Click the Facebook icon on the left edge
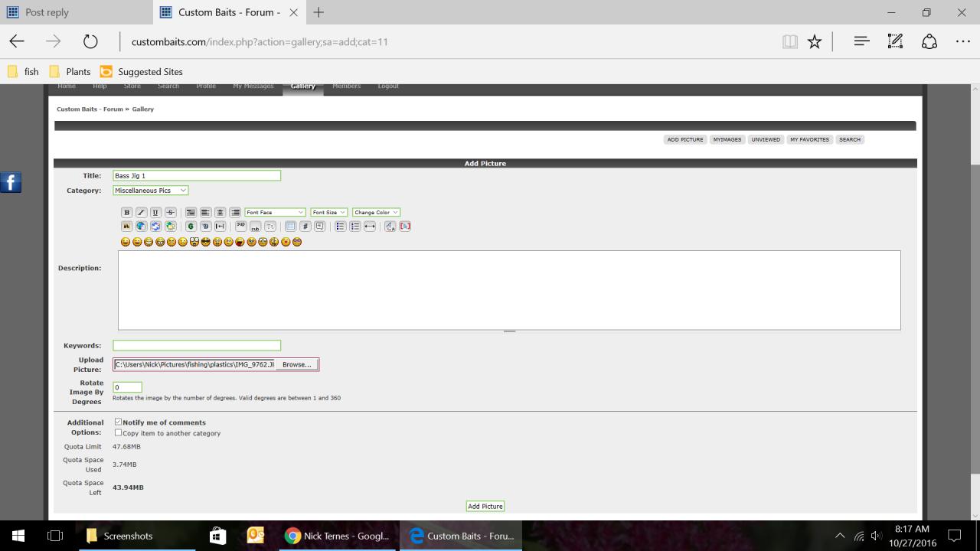980x551 pixels. pos(11,182)
